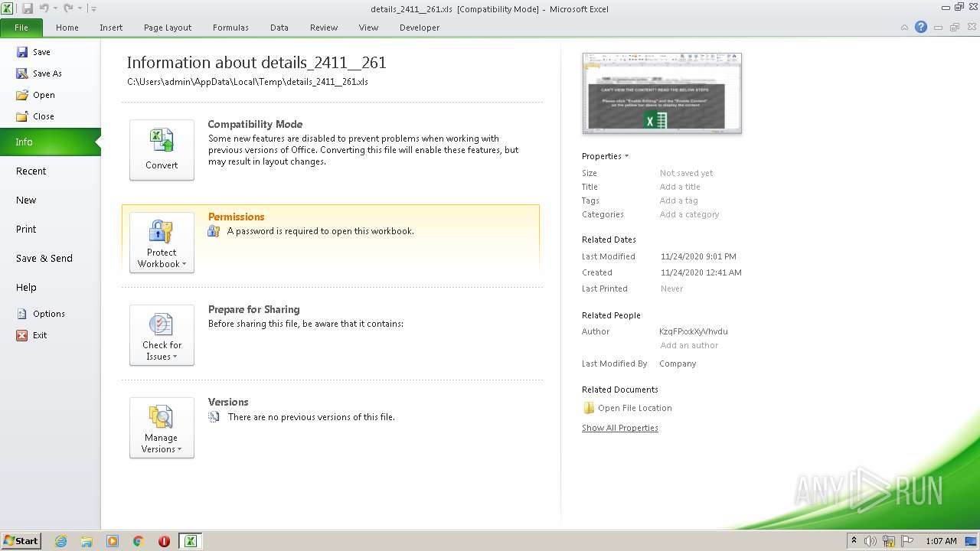Switch to the Home tab

pos(67,28)
